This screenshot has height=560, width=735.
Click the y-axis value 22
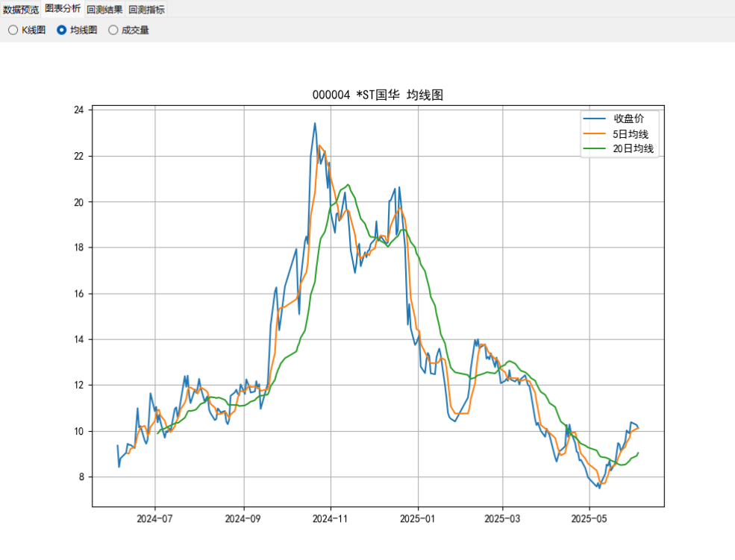[x=79, y=157]
